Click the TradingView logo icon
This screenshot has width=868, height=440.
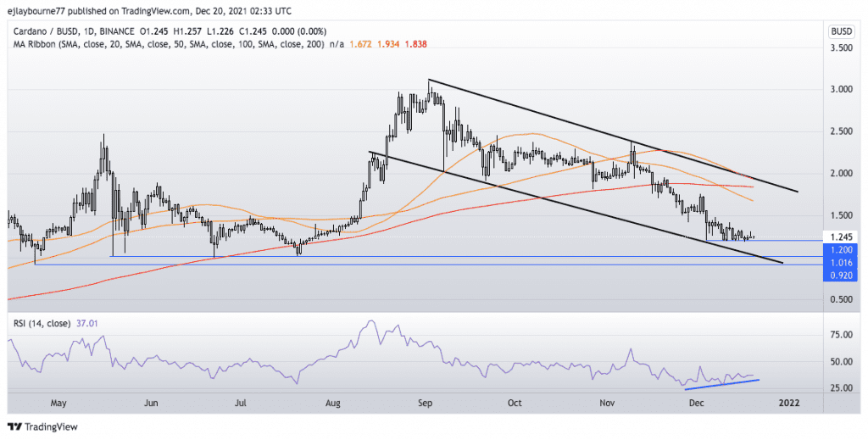(x=15, y=426)
